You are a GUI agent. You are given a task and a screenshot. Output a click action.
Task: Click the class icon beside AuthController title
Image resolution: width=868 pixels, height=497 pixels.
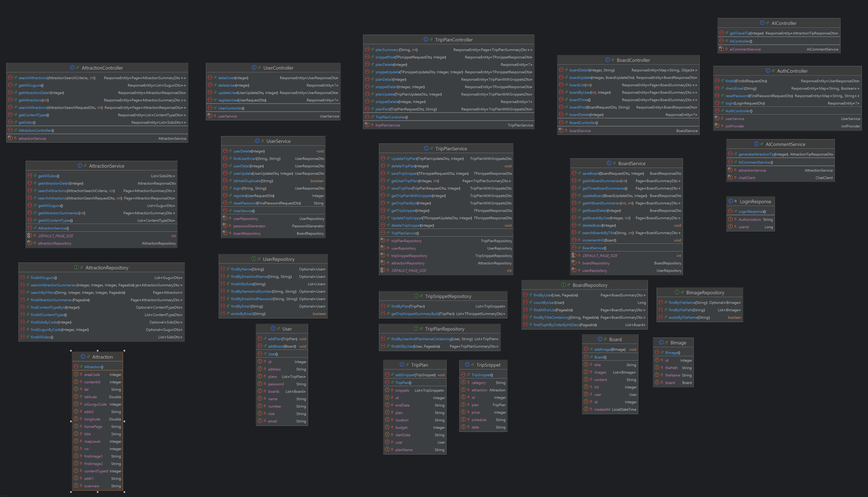tap(768, 71)
